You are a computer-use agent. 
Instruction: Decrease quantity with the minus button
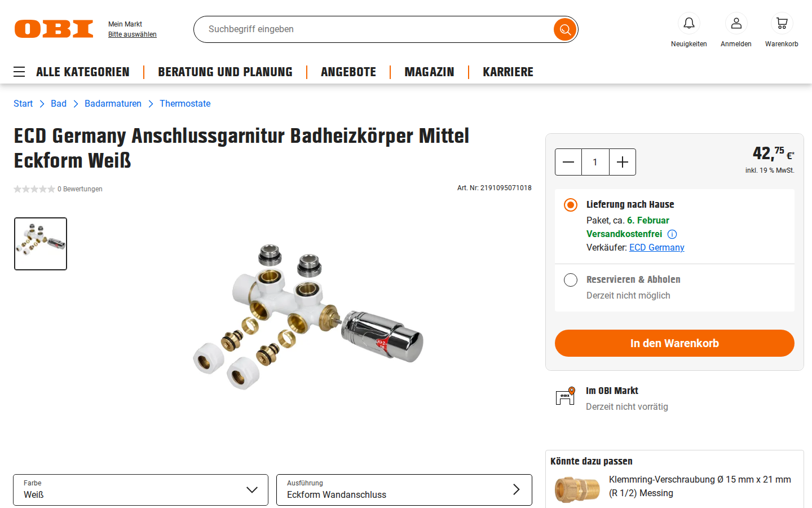click(x=568, y=162)
